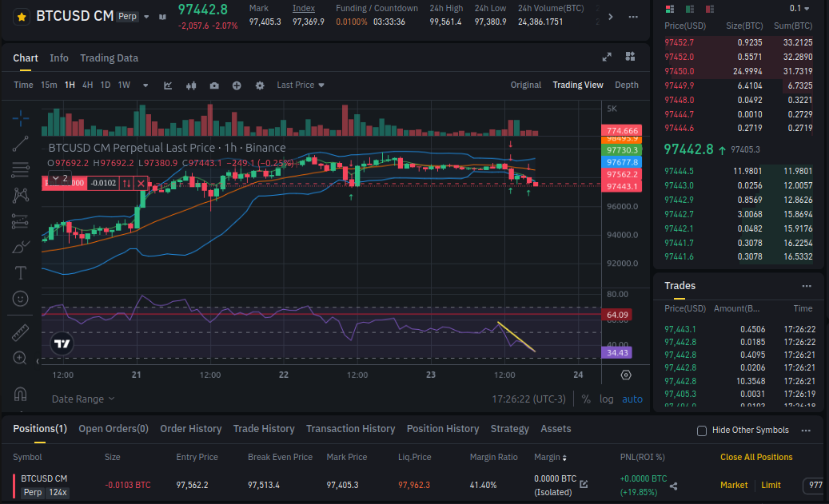
Task: Open the contract guide book icon beside Perp
Action: [163, 17]
